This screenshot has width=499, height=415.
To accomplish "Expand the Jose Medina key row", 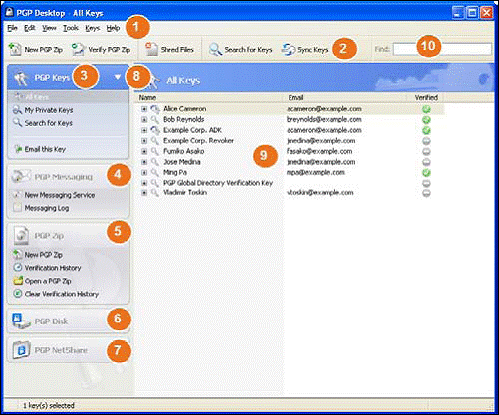I will click(144, 162).
